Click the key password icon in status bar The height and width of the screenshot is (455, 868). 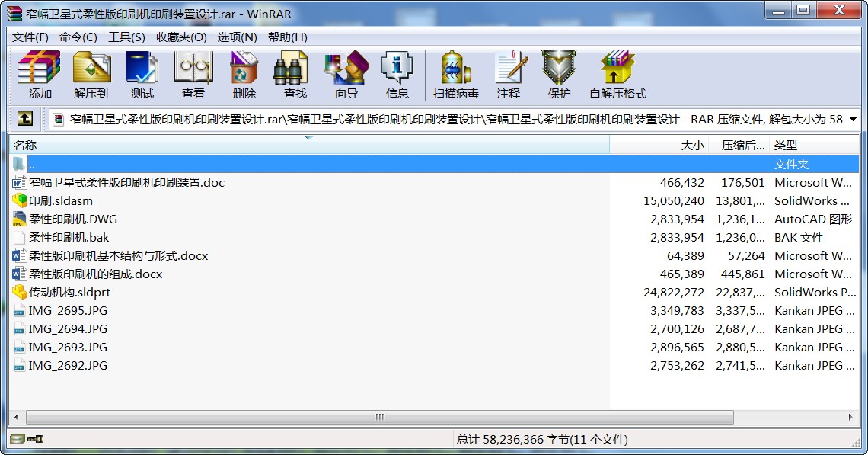(x=35, y=440)
